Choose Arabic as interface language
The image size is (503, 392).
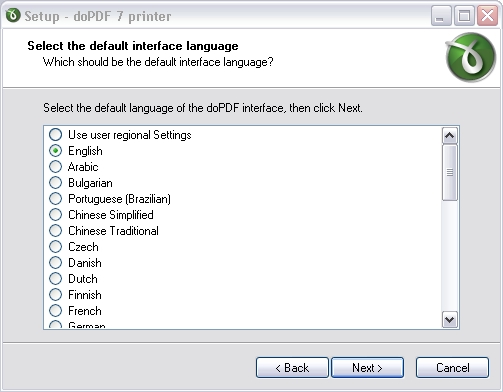(x=56, y=167)
